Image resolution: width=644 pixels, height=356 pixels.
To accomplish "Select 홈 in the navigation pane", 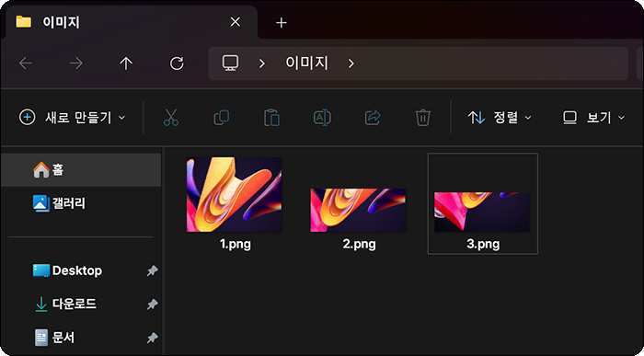I will pyautogui.click(x=81, y=169).
